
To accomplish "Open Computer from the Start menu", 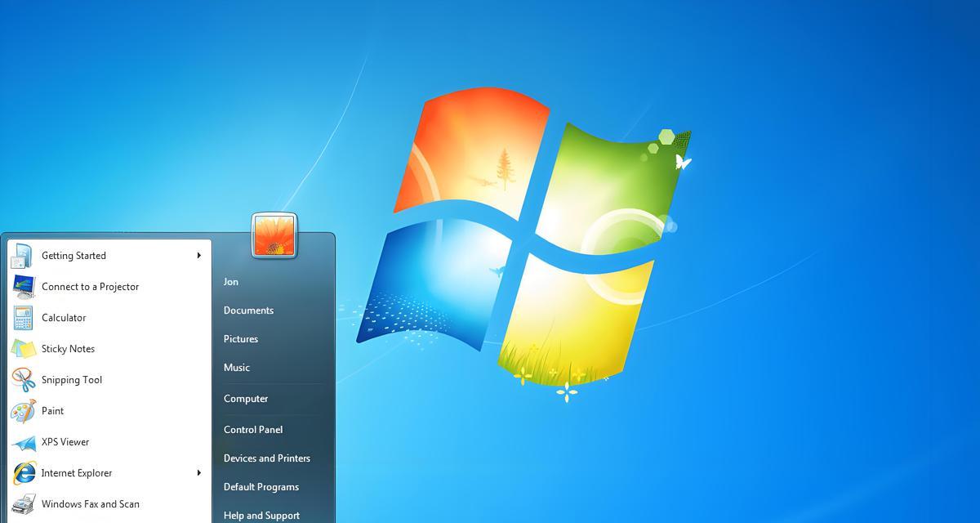I will pos(246,399).
